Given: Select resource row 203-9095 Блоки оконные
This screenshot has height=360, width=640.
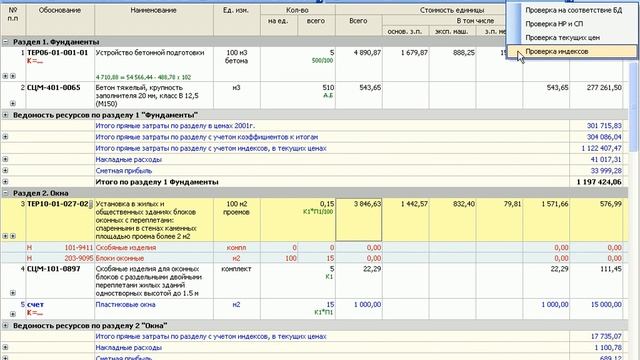Looking at the screenshot, I should tap(312, 258).
